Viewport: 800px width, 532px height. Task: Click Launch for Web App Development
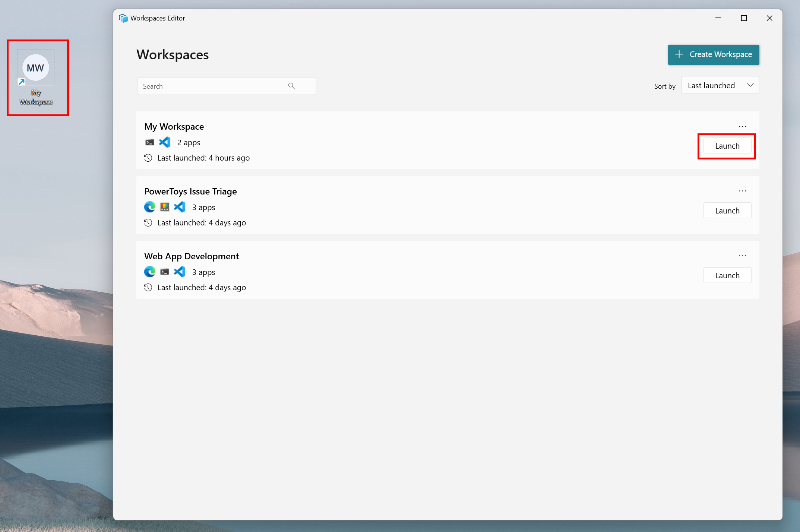(x=726, y=275)
